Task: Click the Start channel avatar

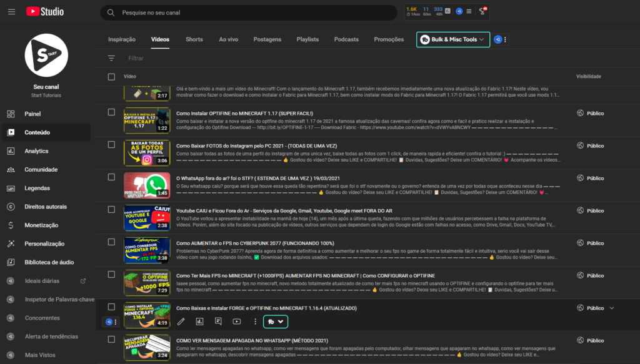Action: pos(46,56)
